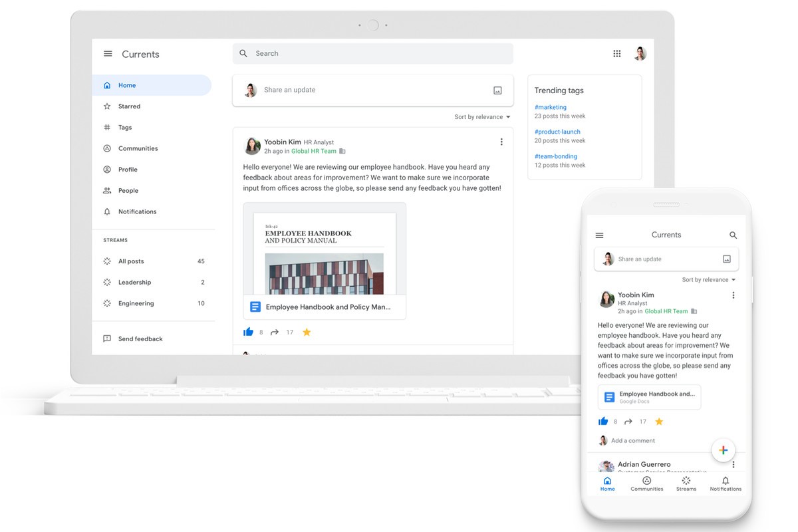Select the Leadership stream

click(x=134, y=283)
